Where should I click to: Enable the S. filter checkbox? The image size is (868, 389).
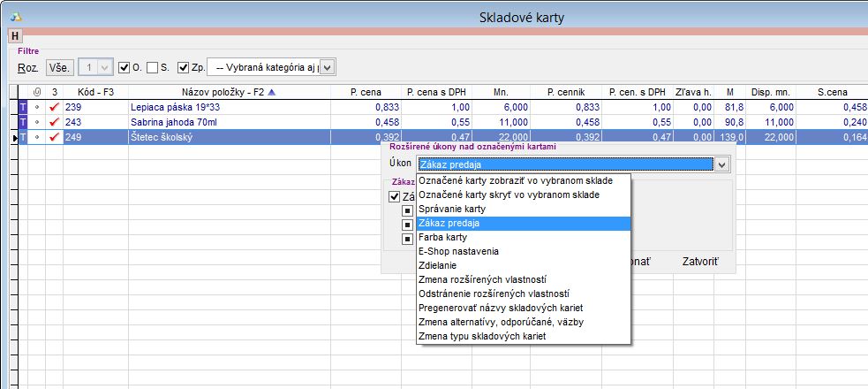[x=153, y=67]
